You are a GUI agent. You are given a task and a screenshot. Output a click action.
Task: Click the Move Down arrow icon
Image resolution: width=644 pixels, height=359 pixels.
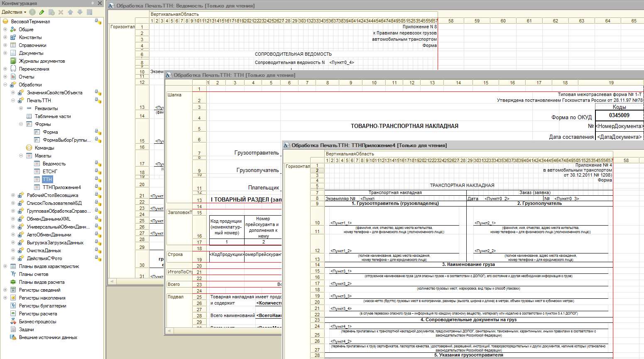80,12
